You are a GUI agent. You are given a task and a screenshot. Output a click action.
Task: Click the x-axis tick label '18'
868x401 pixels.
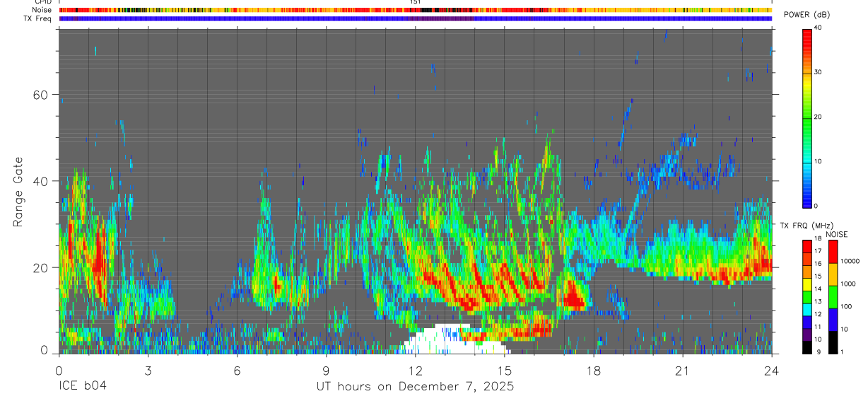click(x=594, y=371)
